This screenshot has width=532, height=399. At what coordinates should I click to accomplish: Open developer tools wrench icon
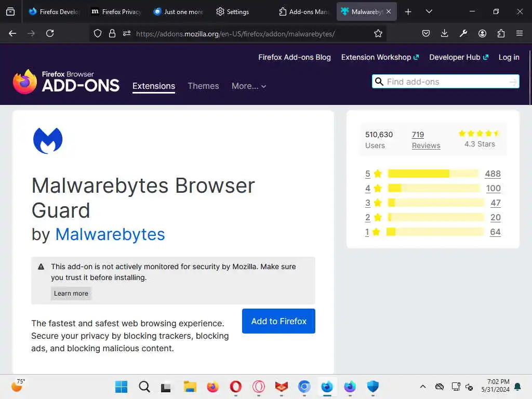click(x=463, y=33)
